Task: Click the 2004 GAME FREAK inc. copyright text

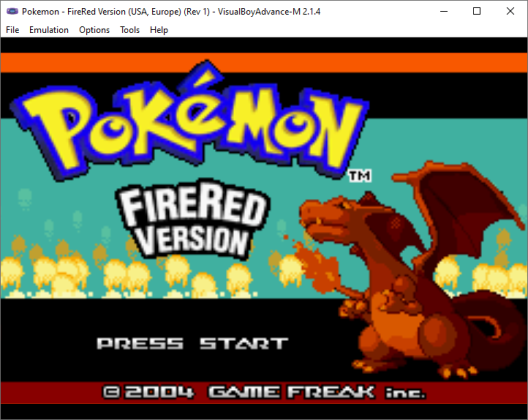Action: (x=264, y=392)
